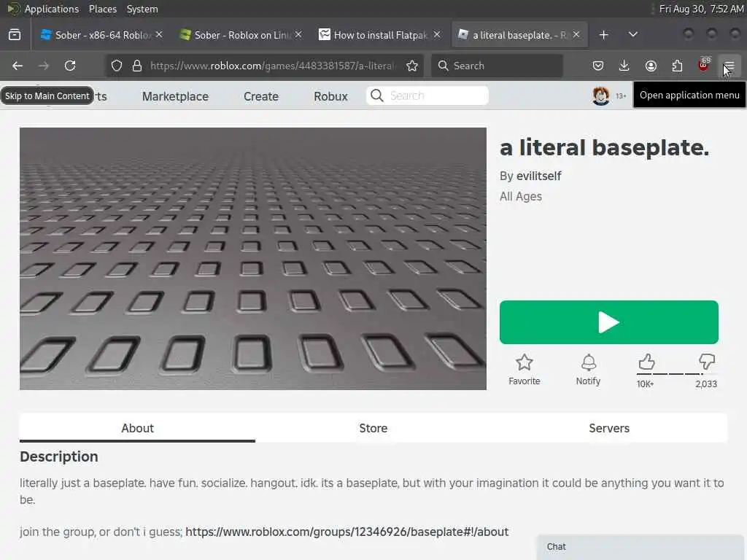The width and height of the screenshot is (747, 560).
Task: Click the 10K+ likes count
Action: tap(645, 384)
